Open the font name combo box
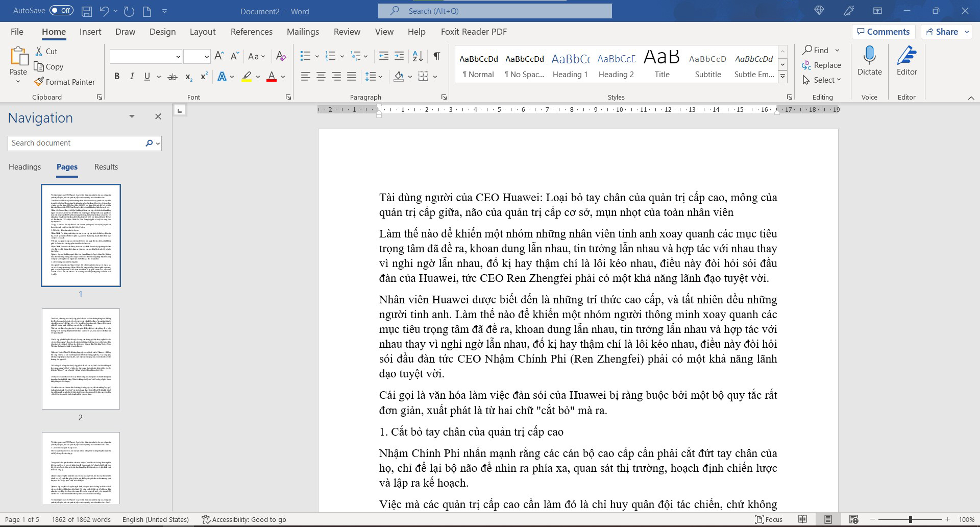The image size is (980, 527). (146, 56)
